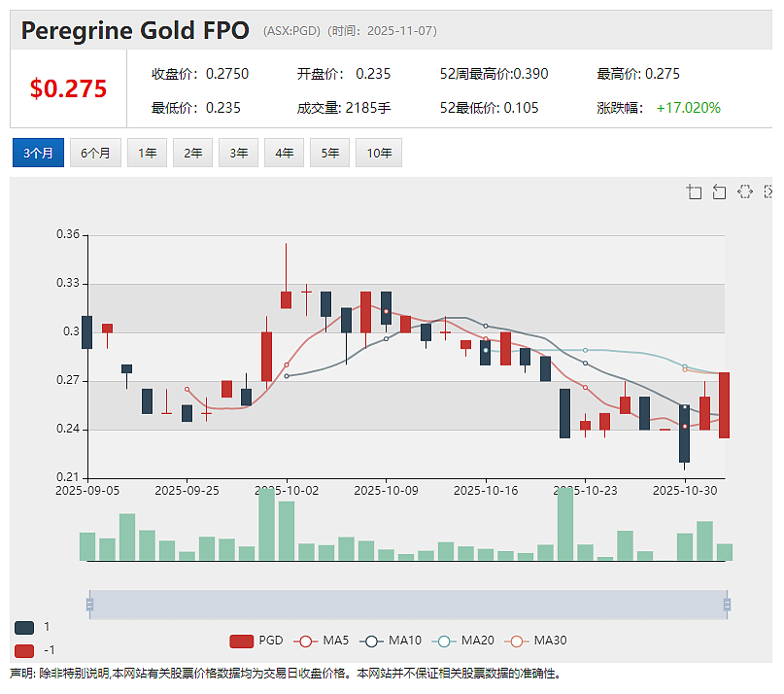Toggle MA20 legend entry

coord(463,641)
